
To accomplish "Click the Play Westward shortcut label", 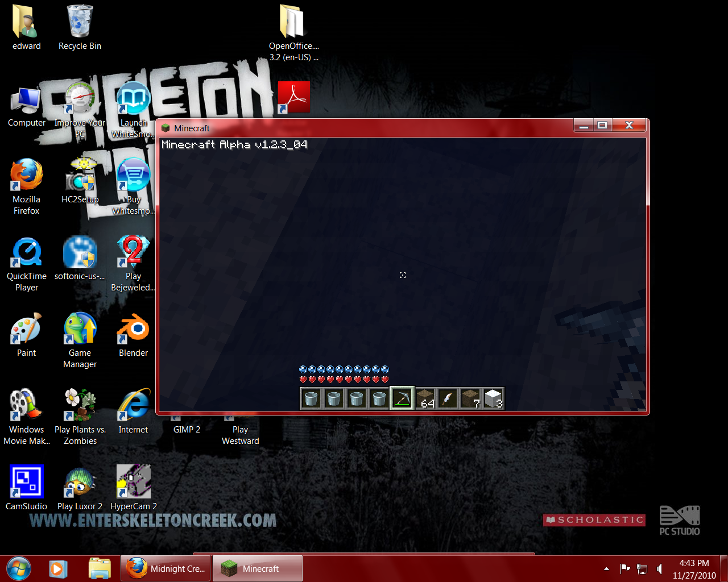I will coord(240,435).
